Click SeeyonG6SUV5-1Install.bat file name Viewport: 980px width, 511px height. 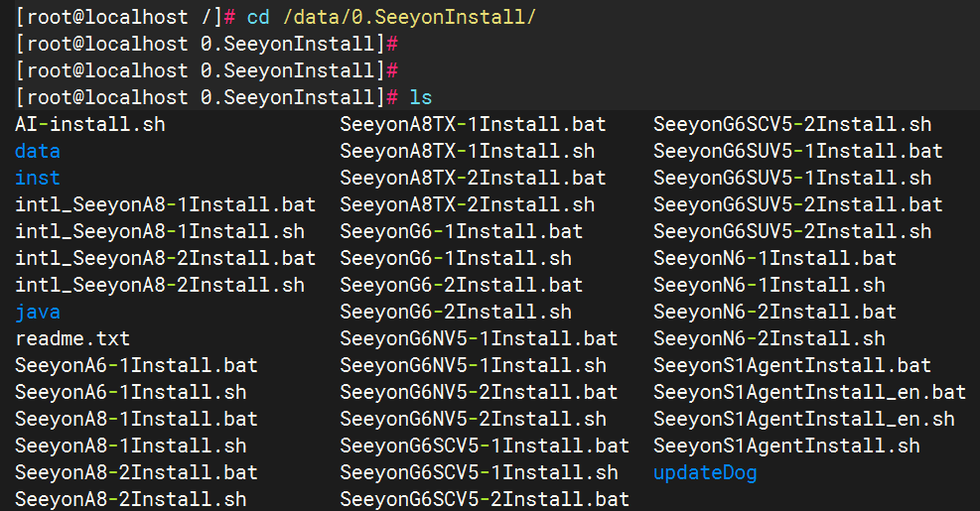798,151
